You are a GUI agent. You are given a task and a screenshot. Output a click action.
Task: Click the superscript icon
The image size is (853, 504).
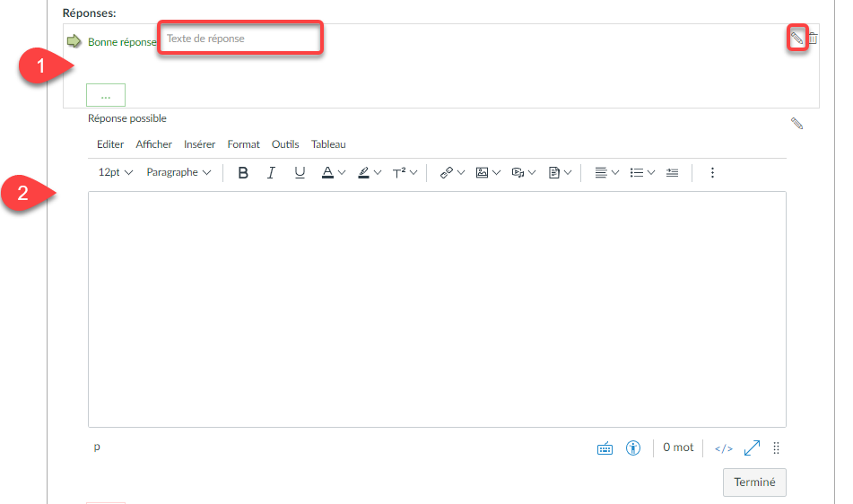coord(399,172)
